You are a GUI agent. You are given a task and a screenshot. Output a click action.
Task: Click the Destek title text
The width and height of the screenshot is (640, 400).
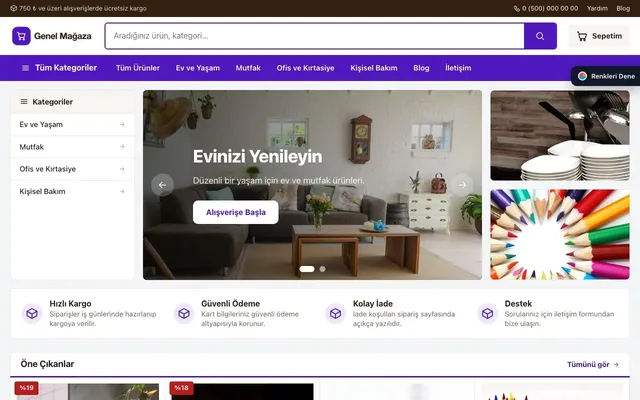pyautogui.click(x=518, y=304)
